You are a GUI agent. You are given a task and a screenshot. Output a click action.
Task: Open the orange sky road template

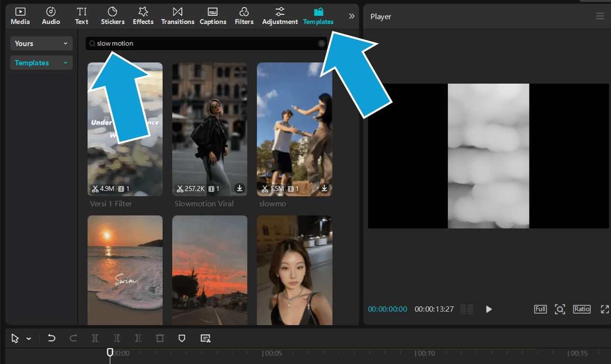click(x=210, y=270)
